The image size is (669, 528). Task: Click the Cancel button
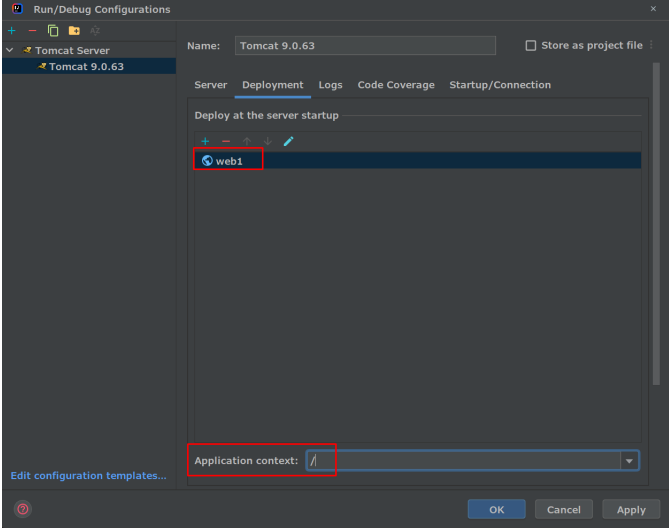pos(564,509)
